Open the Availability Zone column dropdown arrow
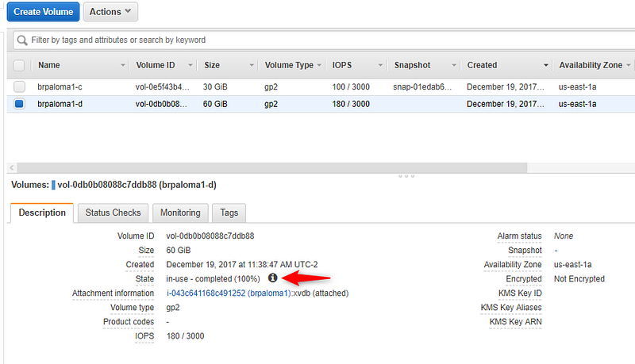 [629, 65]
